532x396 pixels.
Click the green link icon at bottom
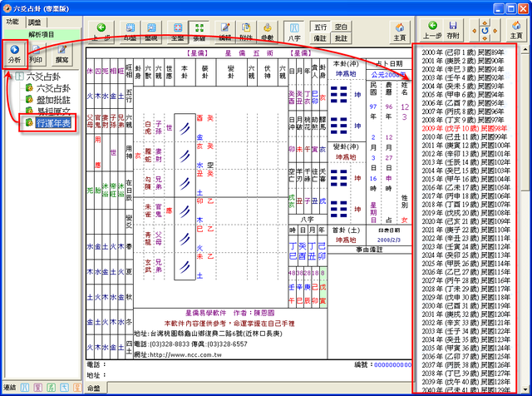pos(51,388)
